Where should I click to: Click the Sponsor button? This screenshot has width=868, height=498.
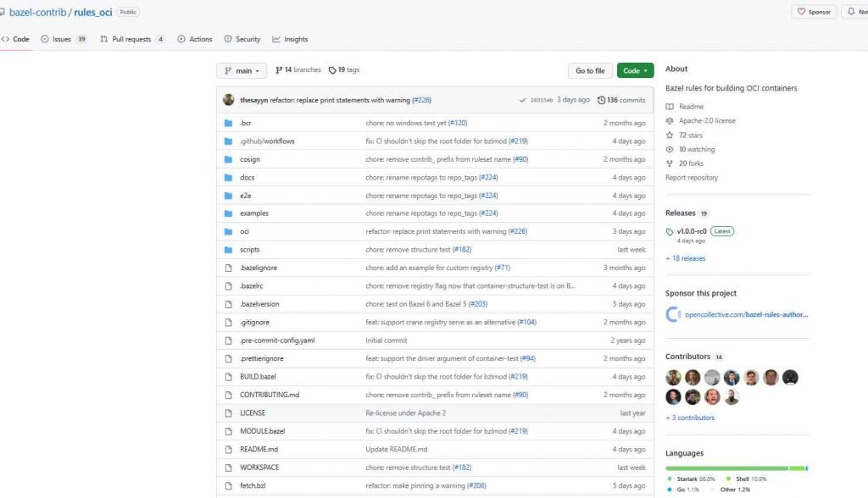814,12
